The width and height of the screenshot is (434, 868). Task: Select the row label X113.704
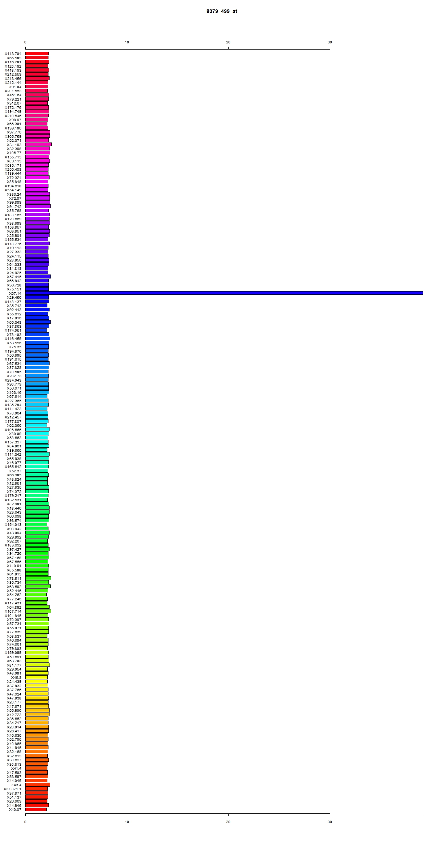[x=13, y=54]
